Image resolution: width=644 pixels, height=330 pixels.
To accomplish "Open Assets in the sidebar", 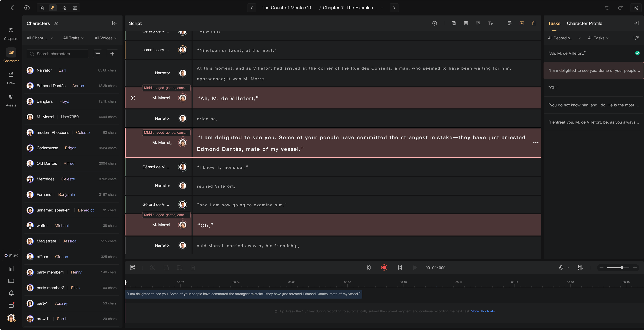I will [11, 100].
